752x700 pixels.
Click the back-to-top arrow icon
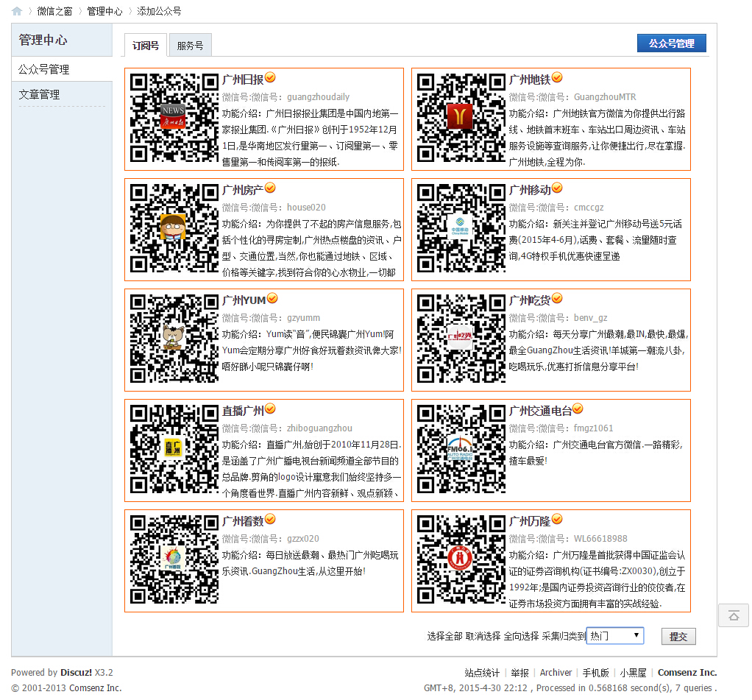[x=733, y=615]
